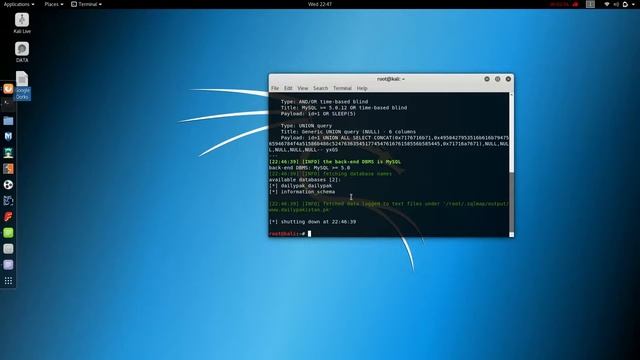Click the Terminal icon in the dock
640x360 pixels.
[x=8, y=104]
